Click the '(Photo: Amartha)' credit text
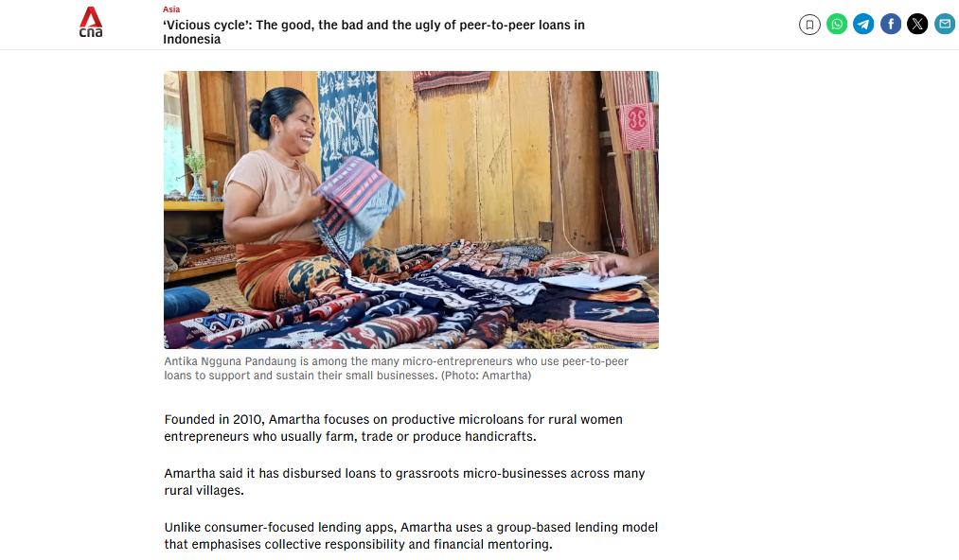This screenshot has height=560, width=959. tap(487, 376)
